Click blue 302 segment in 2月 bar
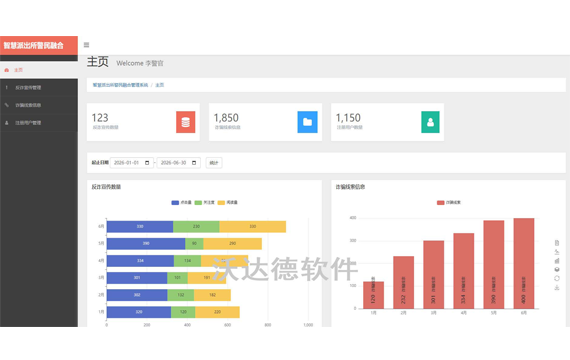Image resolution: width=570 pixels, height=360 pixels. [137, 295]
